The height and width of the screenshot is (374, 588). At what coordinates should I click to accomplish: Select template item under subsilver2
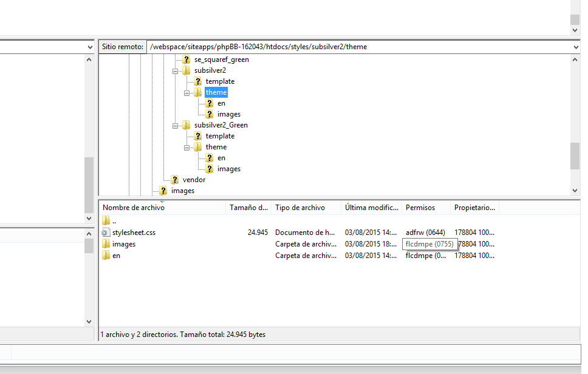click(220, 81)
